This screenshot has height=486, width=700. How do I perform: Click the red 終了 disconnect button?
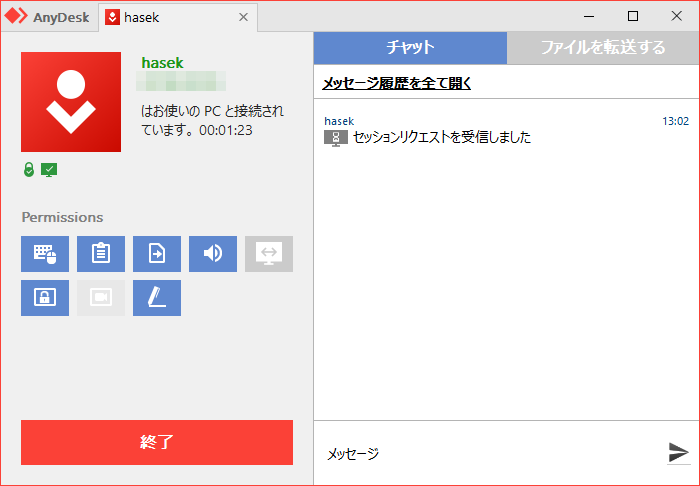pos(157,442)
